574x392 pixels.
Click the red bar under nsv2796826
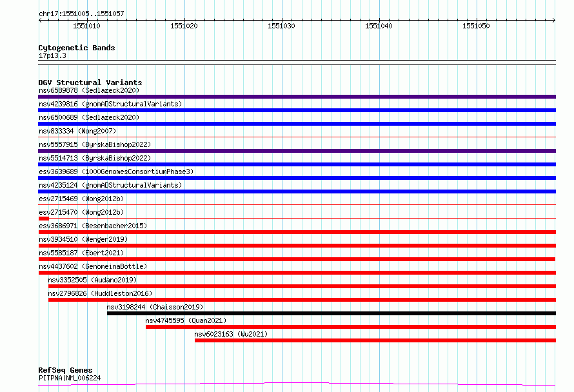point(302,300)
